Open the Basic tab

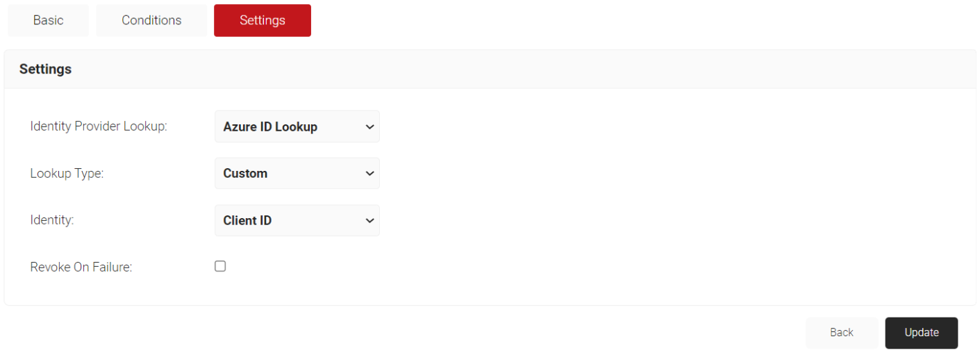point(48,20)
